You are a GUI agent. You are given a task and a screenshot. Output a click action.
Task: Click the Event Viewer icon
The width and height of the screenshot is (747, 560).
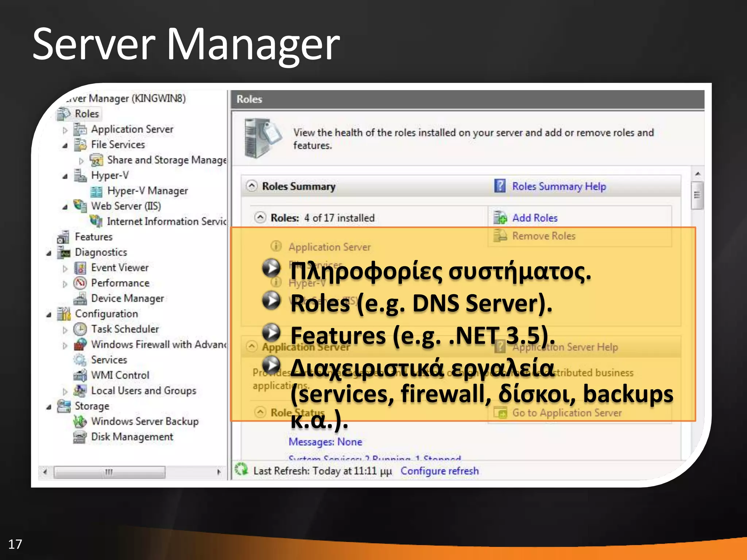click(x=80, y=268)
